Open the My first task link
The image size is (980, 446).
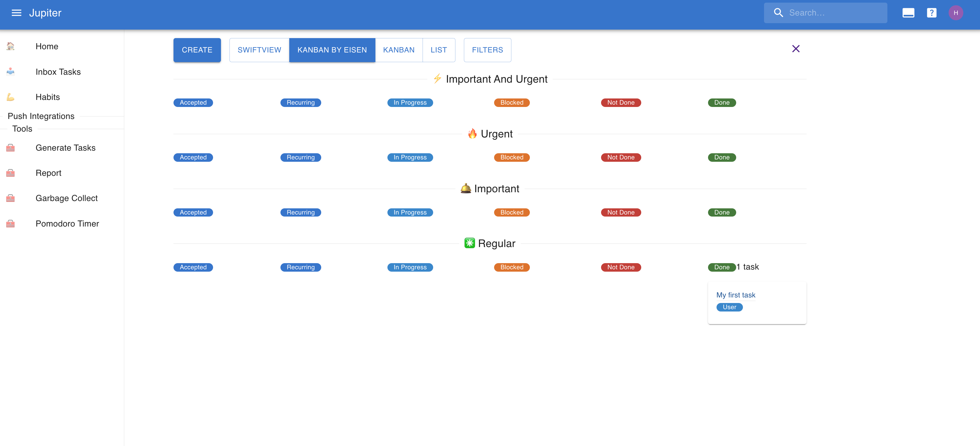[735, 295]
